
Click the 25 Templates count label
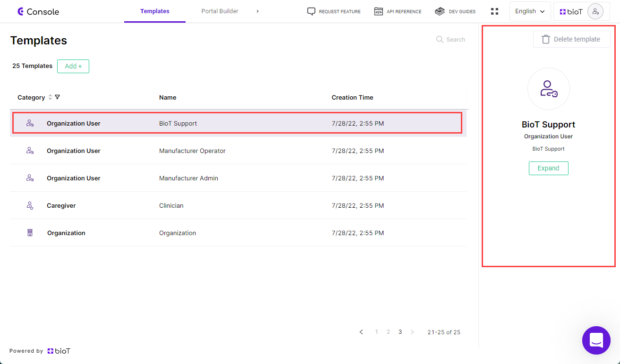[32, 66]
